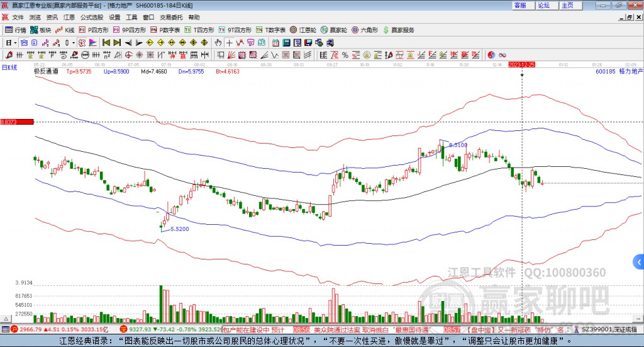Launch the 江恩轮 Gann wheel
The height and width of the screenshot is (347, 644).
303,30
